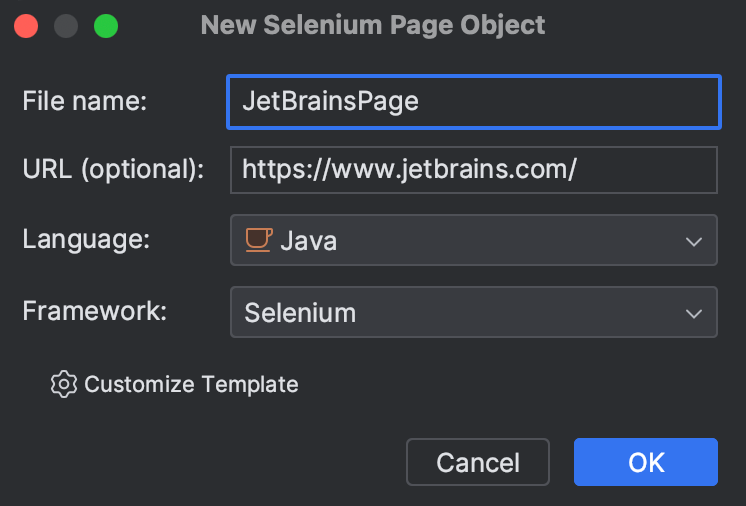746x506 pixels.
Task: Click the Java value text in Language field
Action: click(x=308, y=241)
